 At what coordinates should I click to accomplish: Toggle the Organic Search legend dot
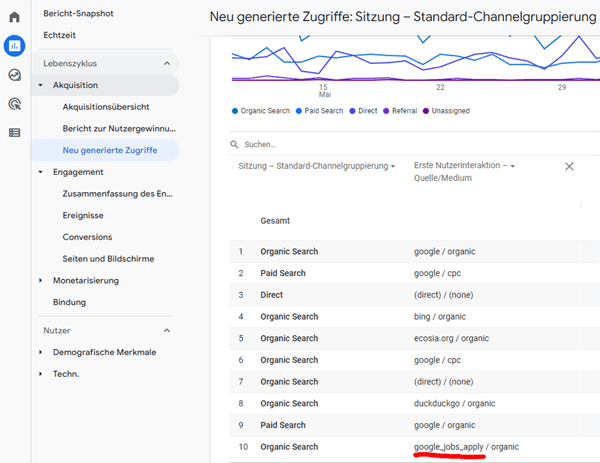235,111
